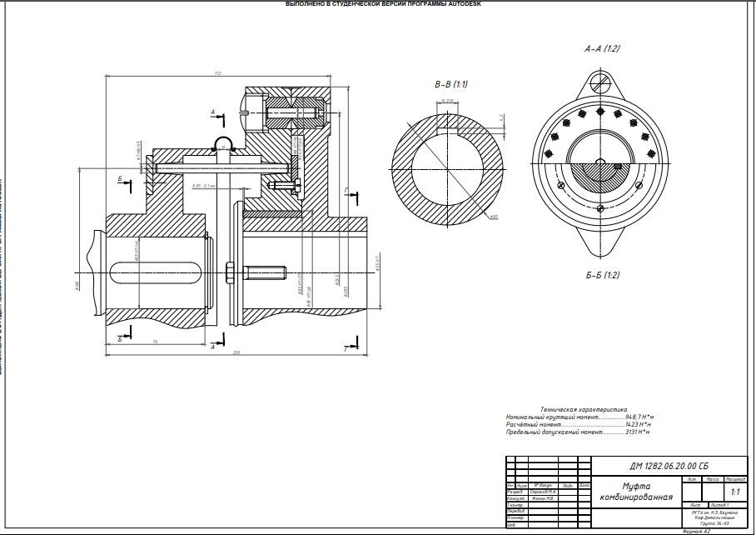The width and height of the screenshot is (756, 535).
Task: Click the top mounting lug hole in A-A view
Action: pos(600,82)
